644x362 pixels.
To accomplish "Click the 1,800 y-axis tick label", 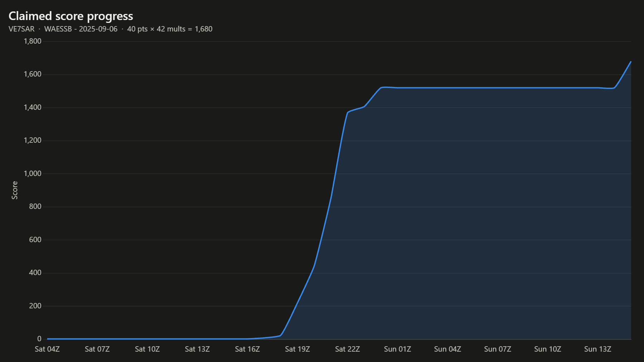I will coord(33,41).
